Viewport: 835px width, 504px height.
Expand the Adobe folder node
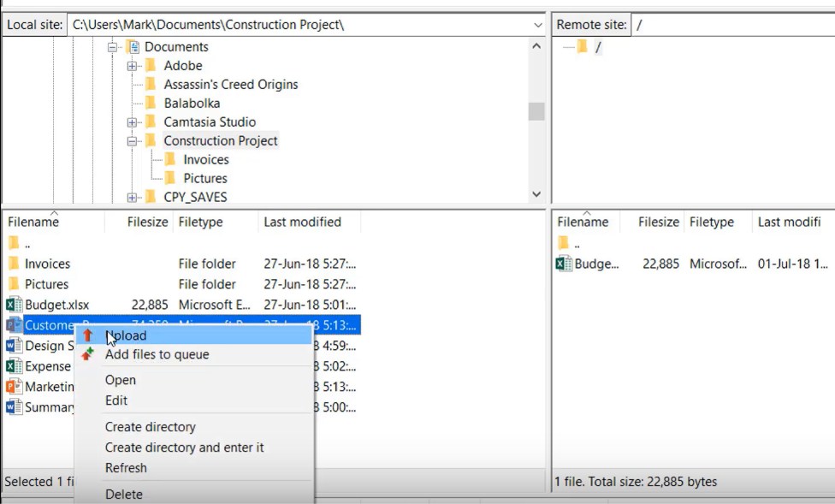(132, 66)
